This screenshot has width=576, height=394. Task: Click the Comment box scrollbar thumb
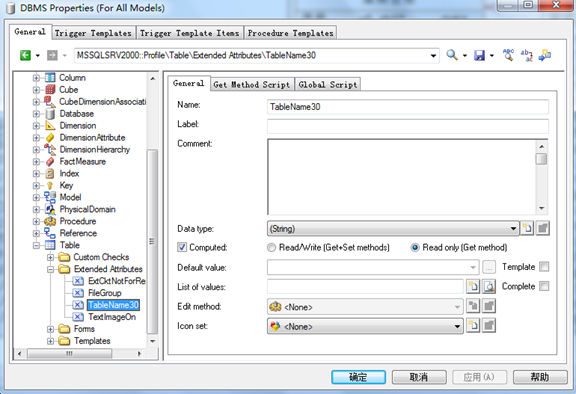[x=541, y=159]
